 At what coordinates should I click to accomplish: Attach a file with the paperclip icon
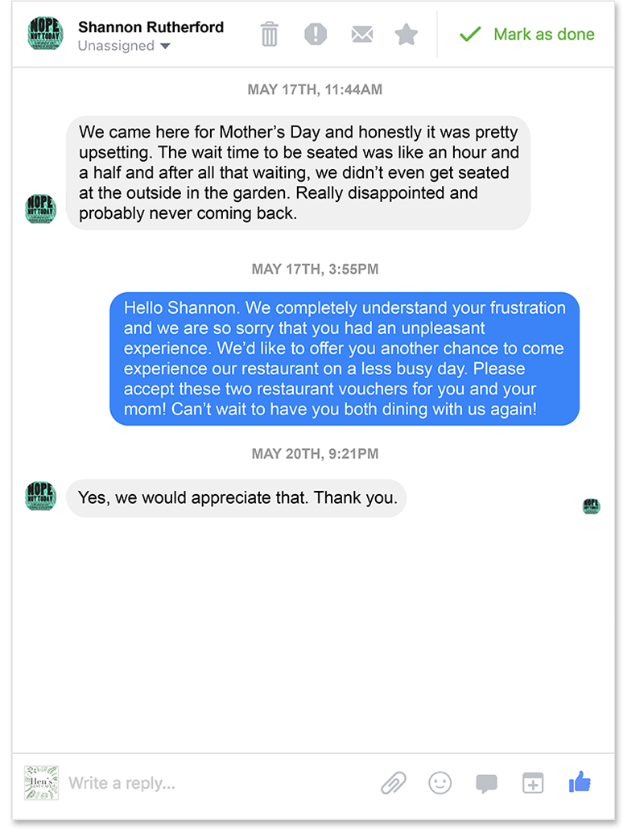[x=394, y=784]
